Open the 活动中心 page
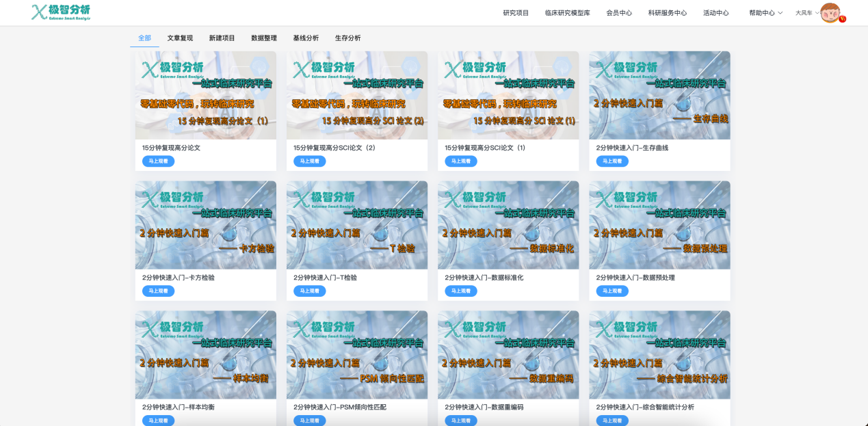 tap(716, 13)
